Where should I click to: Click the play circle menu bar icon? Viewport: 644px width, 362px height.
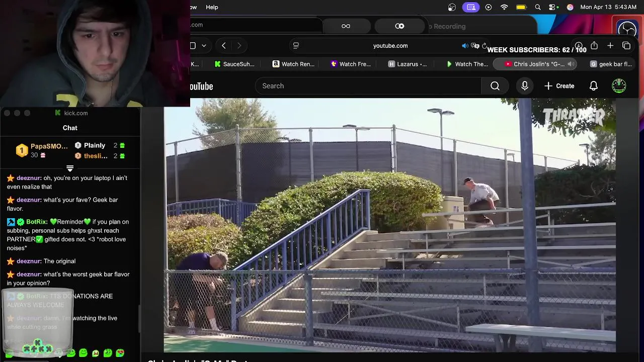(x=488, y=7)
